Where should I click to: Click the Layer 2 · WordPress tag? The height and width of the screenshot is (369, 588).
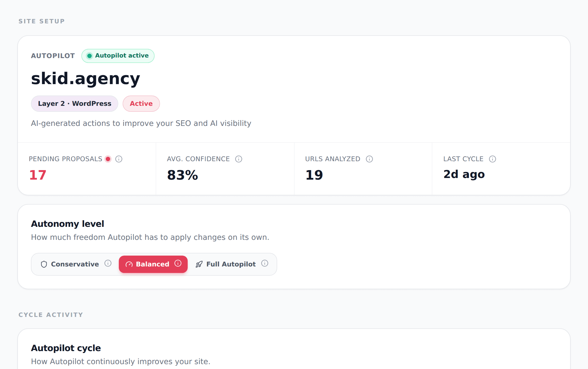(75, 104)
